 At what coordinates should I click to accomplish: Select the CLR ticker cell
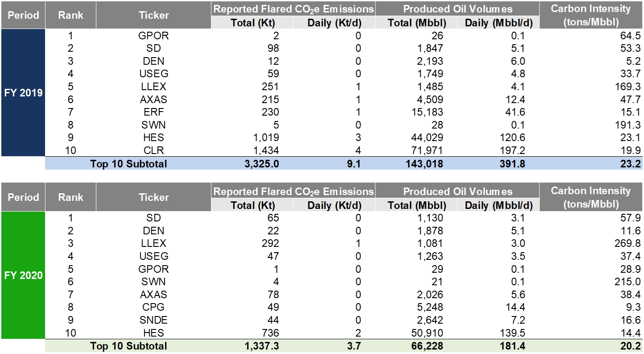[153, 150]
